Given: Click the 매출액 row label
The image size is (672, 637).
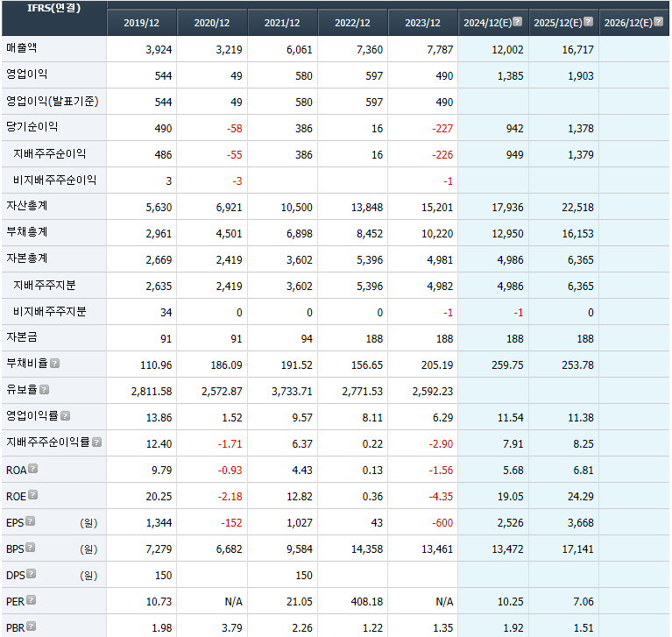Looking at the screenshot, I should [x=23, y=48].
